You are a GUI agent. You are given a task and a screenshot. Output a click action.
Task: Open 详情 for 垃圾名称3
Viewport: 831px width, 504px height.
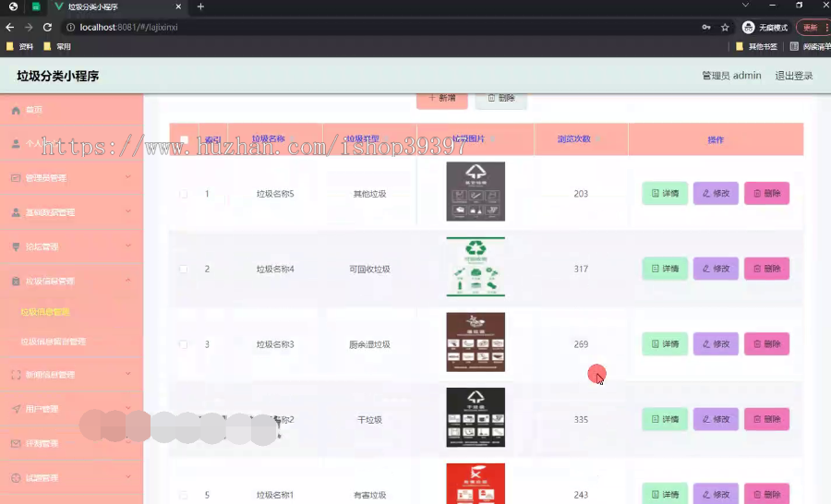click(665, 344)
